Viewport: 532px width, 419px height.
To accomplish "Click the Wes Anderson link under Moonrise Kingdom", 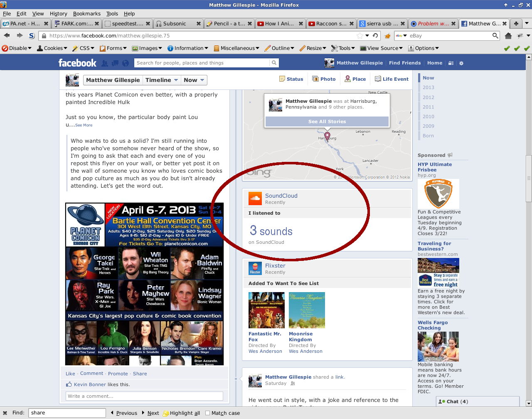I will click(305, 351).
